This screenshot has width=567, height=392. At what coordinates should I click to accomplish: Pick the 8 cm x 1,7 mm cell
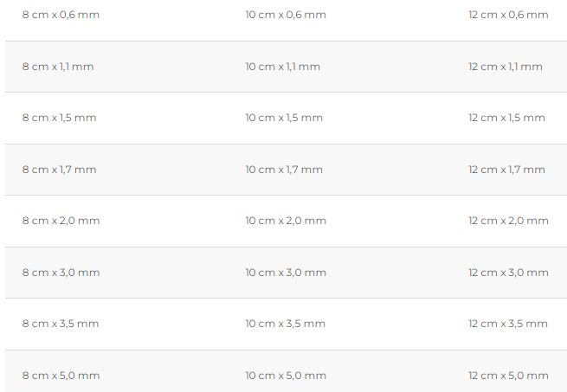[59, 170]
